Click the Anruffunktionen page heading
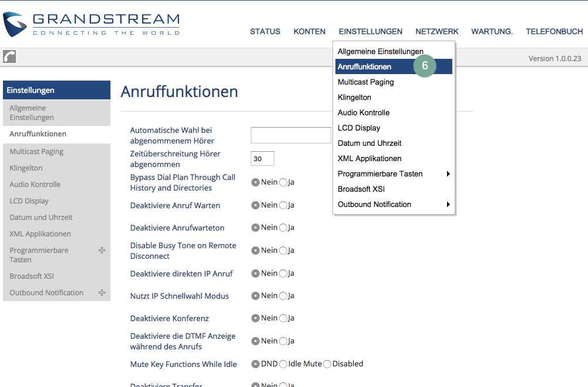 pyautogui.click(x=179, y=92)
